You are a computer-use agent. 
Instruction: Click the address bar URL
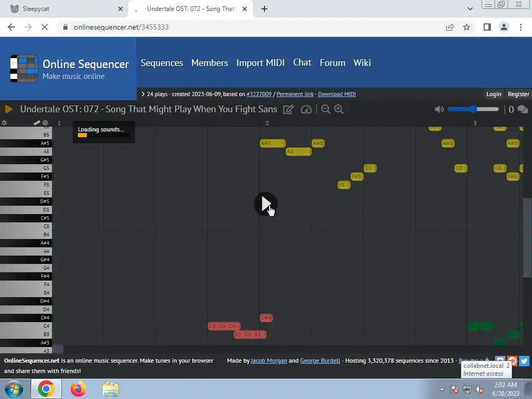(x=121, y=27)
